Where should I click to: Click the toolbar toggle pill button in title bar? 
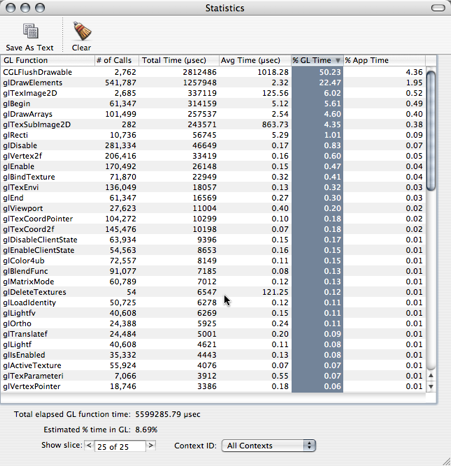click(x=438, y=8)
